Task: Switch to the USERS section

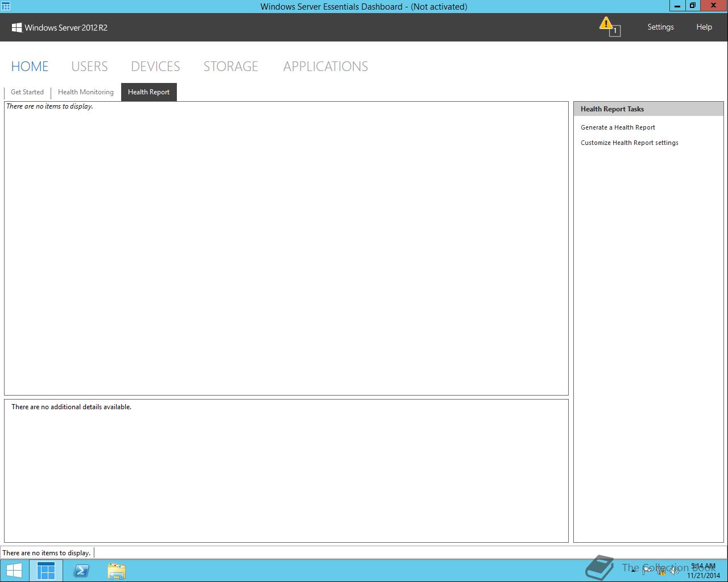Action: [x=89, y=66]
